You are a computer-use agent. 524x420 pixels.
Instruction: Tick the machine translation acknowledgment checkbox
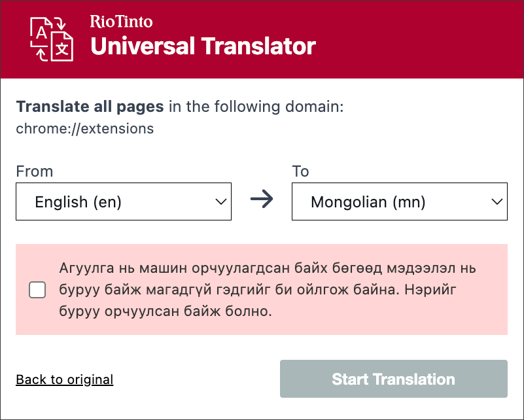pos(37,290)
